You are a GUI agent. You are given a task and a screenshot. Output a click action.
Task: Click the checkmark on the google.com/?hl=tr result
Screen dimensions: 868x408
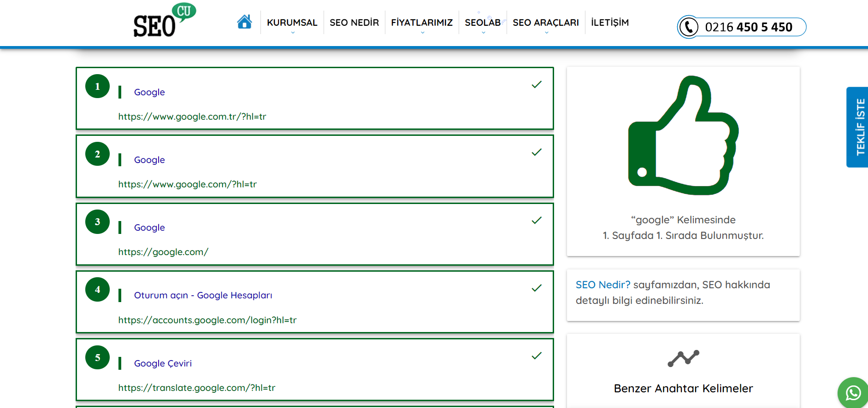[537, 152]
